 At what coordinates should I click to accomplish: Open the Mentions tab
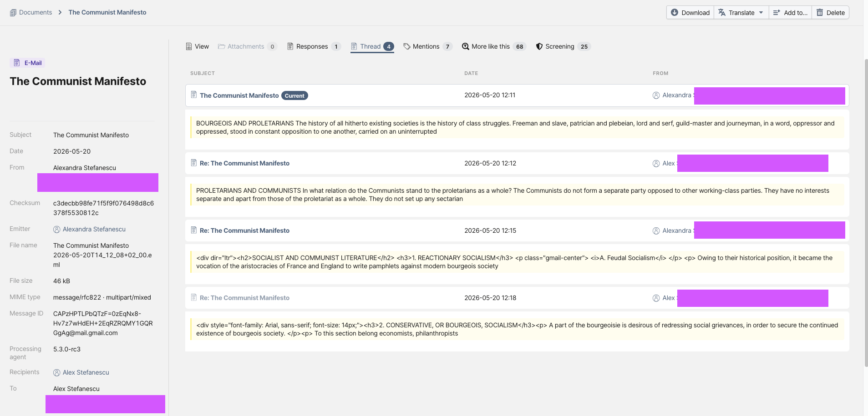(427, 46)
